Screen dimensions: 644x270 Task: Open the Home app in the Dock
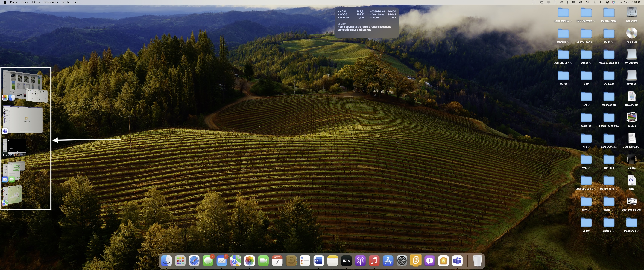443,261
